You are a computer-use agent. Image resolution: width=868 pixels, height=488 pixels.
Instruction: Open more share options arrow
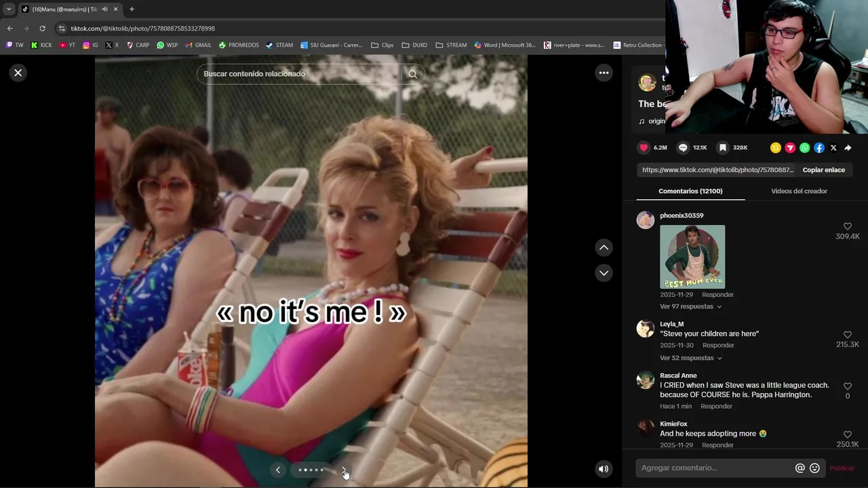[x=848, y=148]
